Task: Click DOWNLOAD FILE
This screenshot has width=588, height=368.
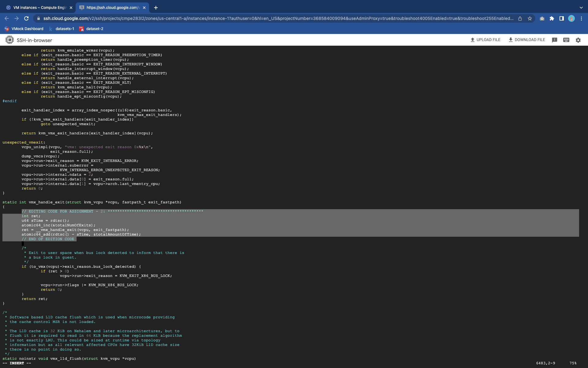Action: pos(526,40)
